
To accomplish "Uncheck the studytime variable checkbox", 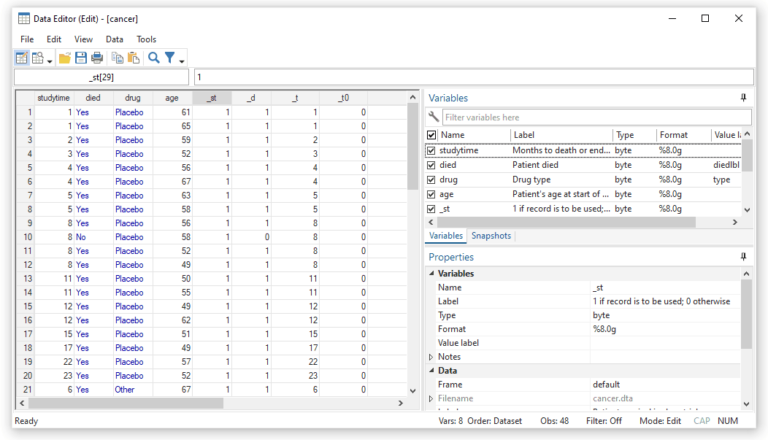I will [432, 151].
